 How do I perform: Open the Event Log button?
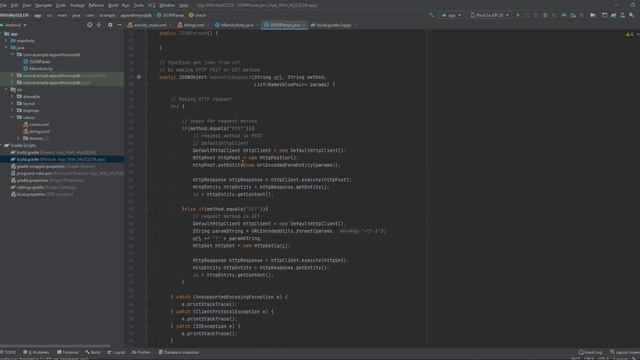tap(590, 352)
